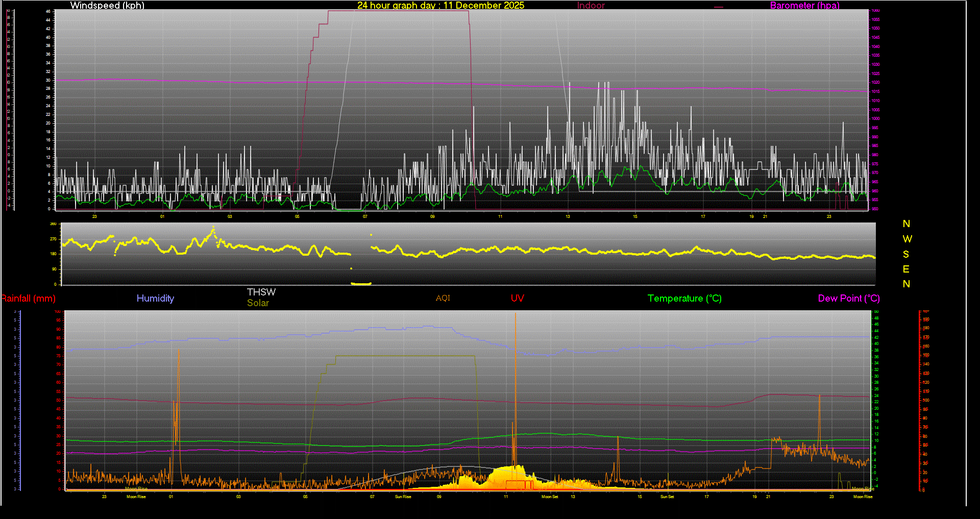Click the S wind direction letter
Screen dimensions: 980x519
pos(906,254)
